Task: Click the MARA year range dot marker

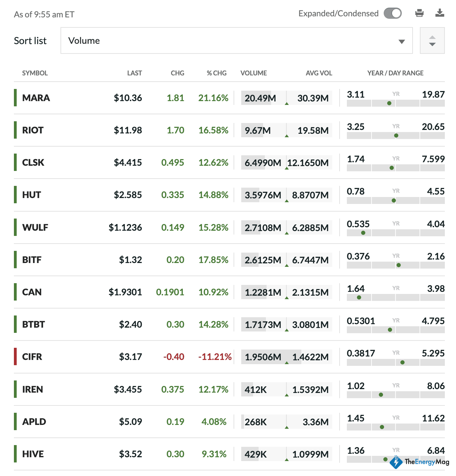Action: tap(389, 103)
